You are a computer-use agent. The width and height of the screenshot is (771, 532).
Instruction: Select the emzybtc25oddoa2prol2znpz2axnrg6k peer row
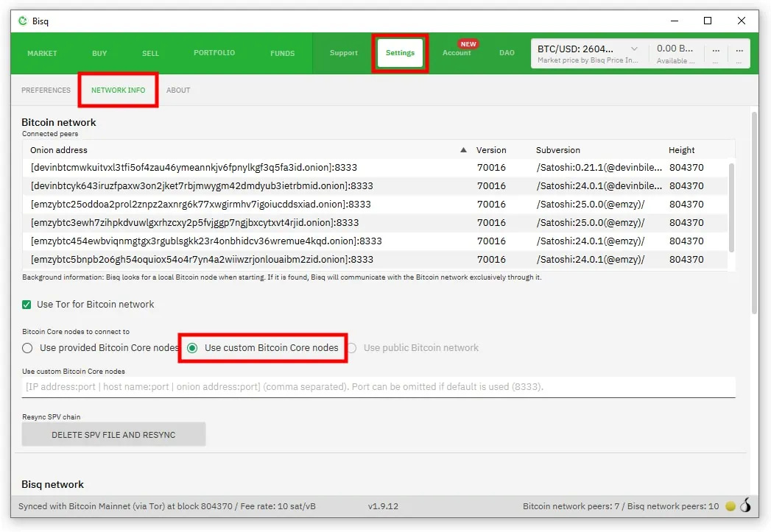[x=375, y=205]
